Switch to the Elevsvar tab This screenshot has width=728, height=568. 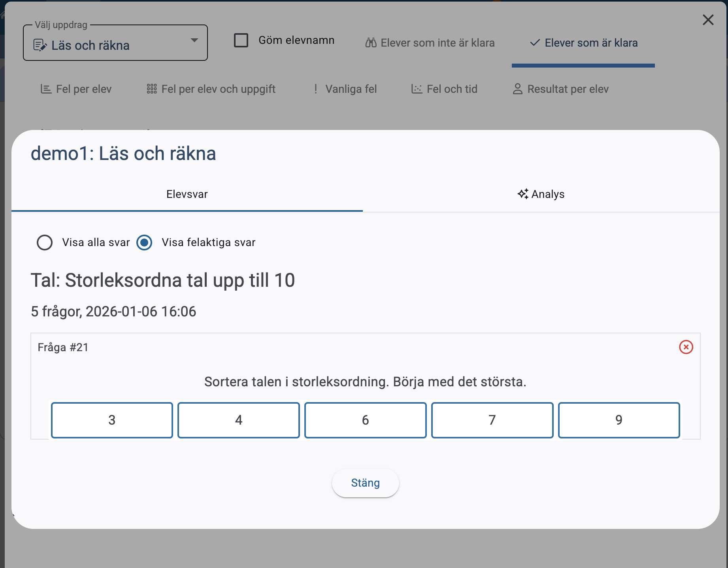tap(187, 194)
